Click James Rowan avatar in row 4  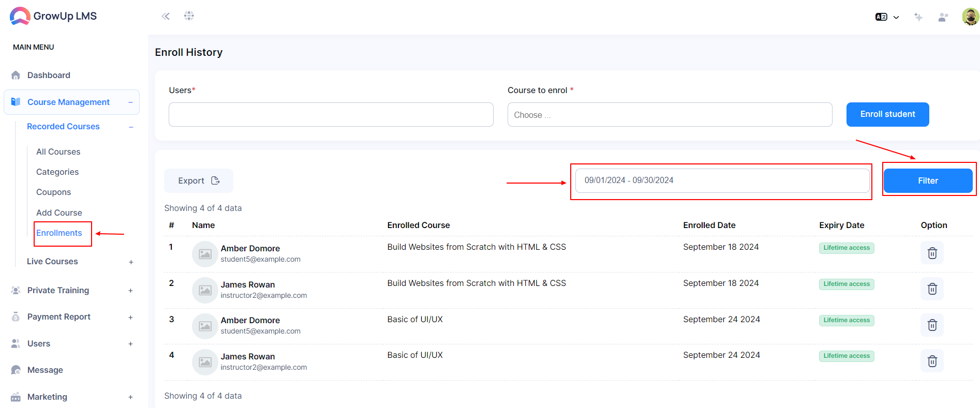(x=205, y=362)
